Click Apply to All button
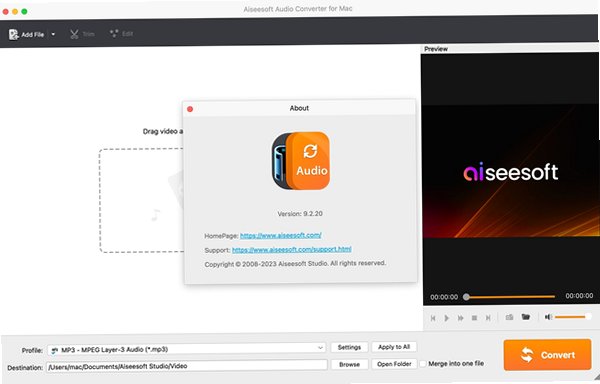600x384 pixels. click(394, 347)
